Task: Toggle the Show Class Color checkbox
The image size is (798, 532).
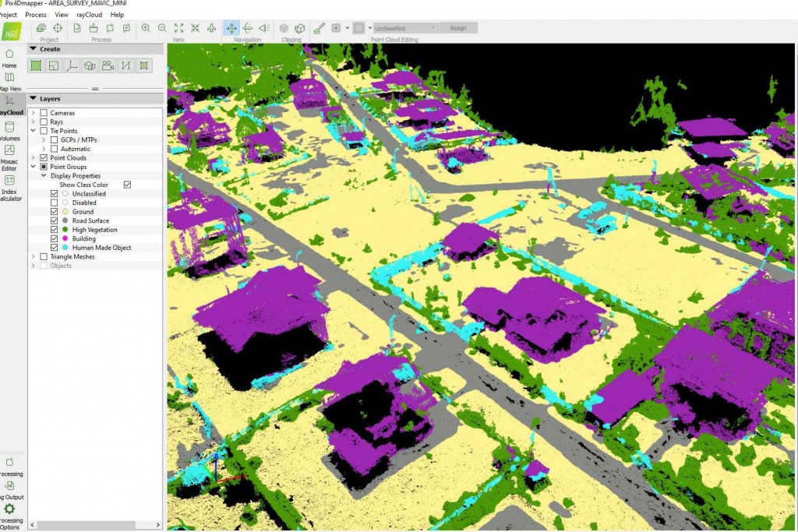Action: [127, 185]
